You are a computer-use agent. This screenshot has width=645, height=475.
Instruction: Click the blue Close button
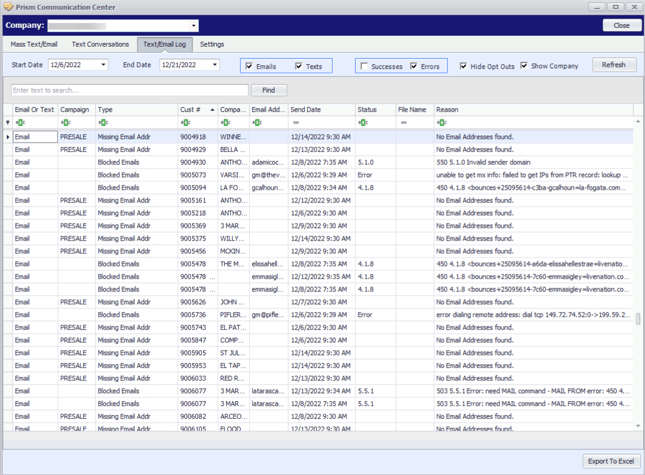(622, 25)
